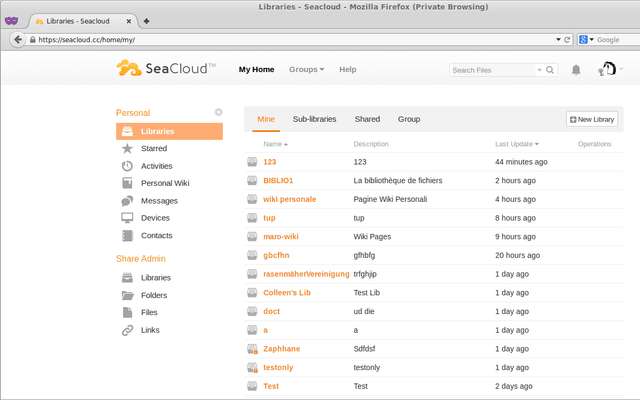Open the Help page
This screenshot has width=640, height=400.
pos(348,69)
